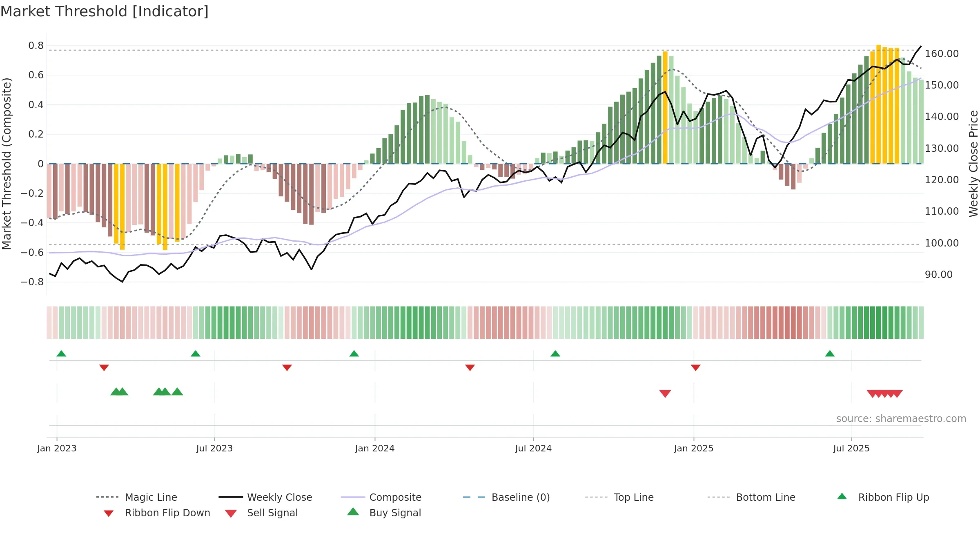Click the 130.00 price axis tick
The height and width of the screenshot is (551, 980).
(x=942, y=148)
